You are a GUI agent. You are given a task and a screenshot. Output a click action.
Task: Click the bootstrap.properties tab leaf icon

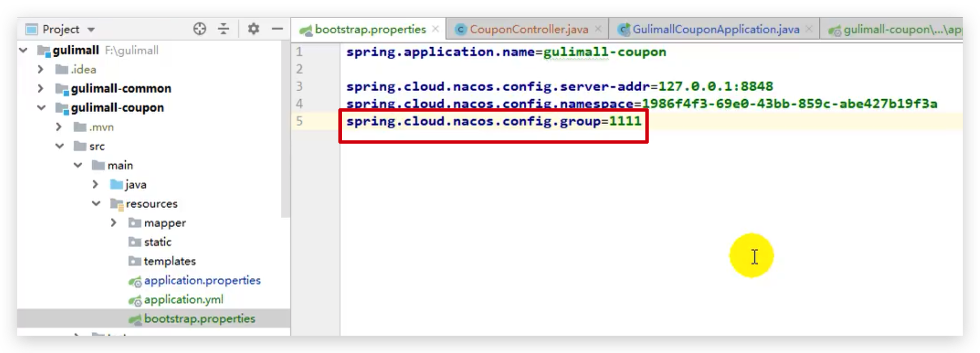306,30
